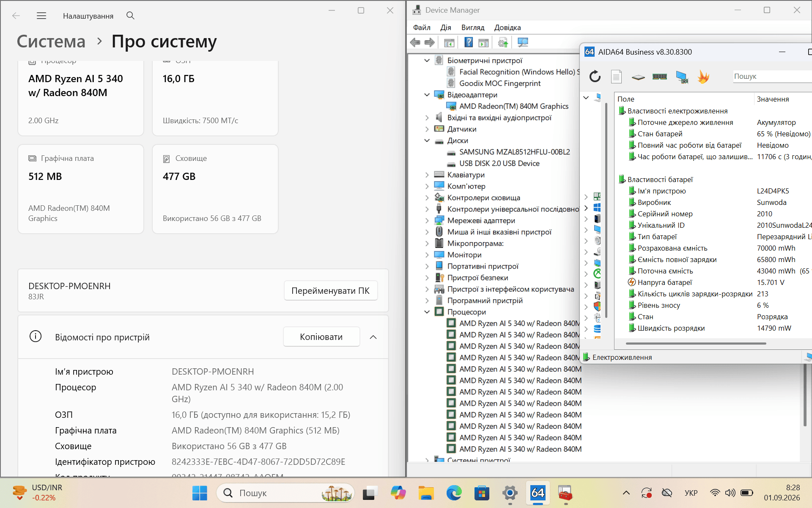Click the AIDA64 refresh icon
The width and height of the screenshot is (812, 508).
(x=595, y=77)
